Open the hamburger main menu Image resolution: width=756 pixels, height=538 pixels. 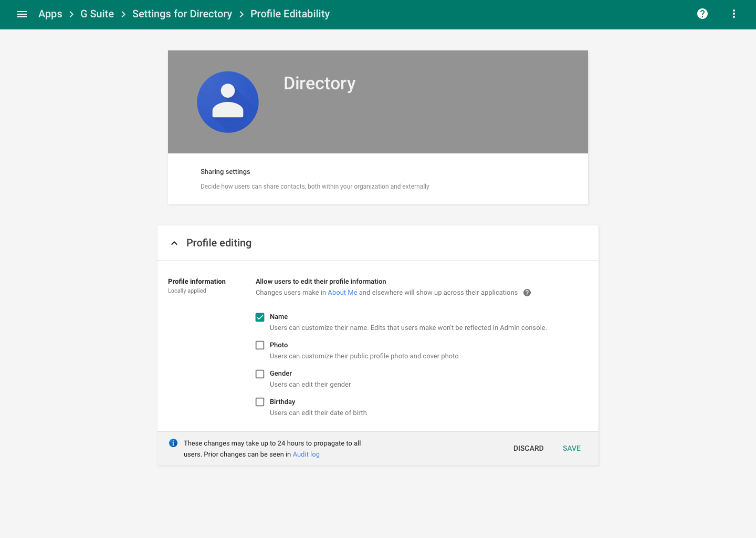pyautogui.click(x=22, y=14)
